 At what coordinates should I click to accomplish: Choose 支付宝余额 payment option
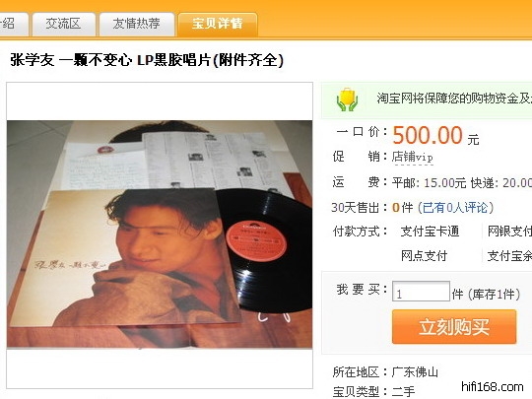coord(509,256)
